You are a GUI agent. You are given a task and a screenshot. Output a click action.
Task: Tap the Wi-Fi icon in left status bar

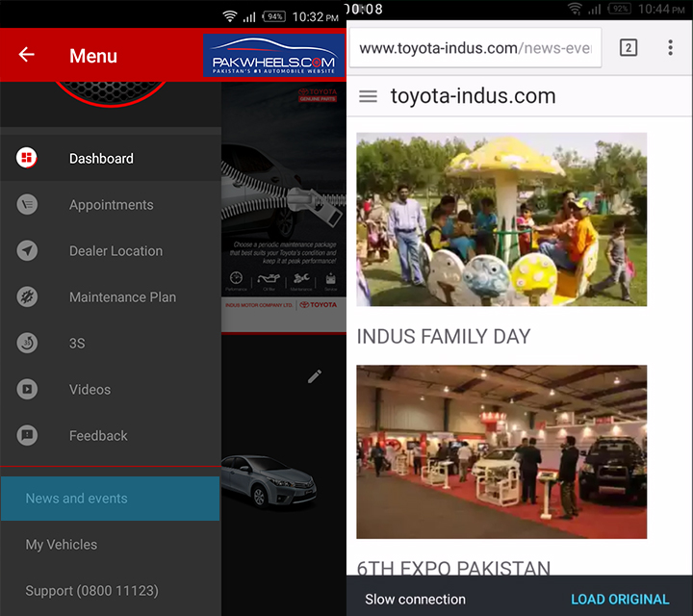tap(230, 16)
